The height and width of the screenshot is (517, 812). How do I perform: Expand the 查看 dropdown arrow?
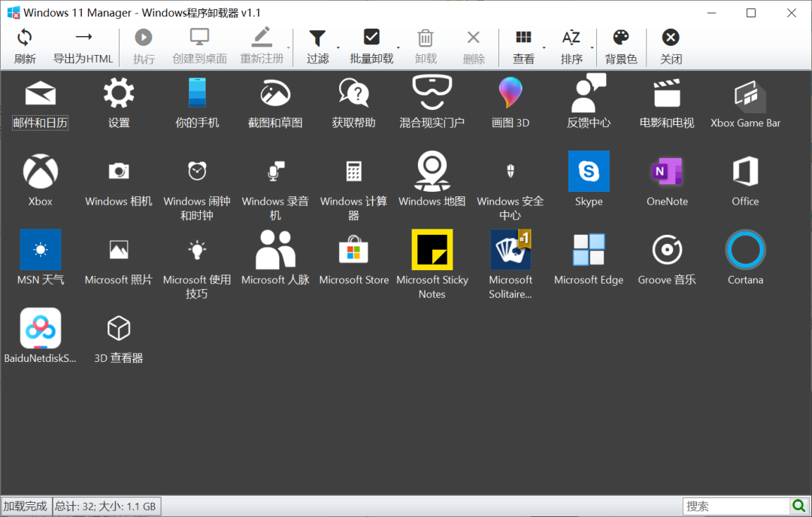pos(544,47)
